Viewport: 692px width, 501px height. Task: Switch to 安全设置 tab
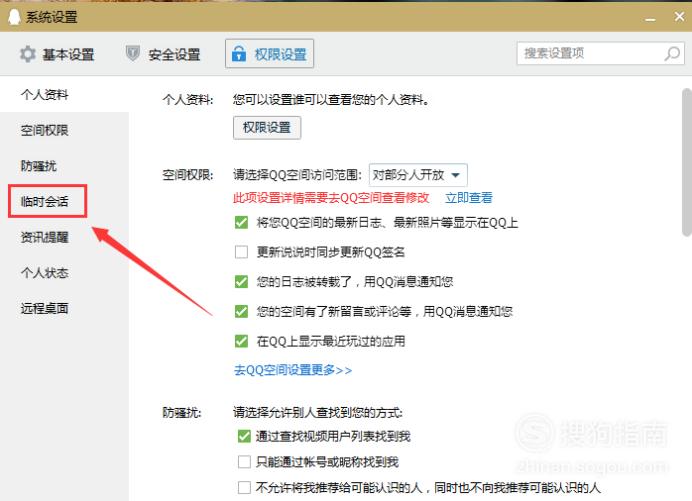pos(163,54)
